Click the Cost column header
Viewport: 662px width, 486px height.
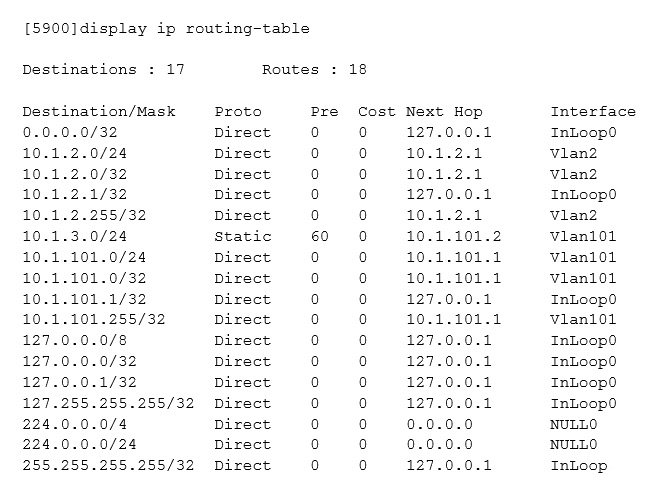(x=377, y=111)
